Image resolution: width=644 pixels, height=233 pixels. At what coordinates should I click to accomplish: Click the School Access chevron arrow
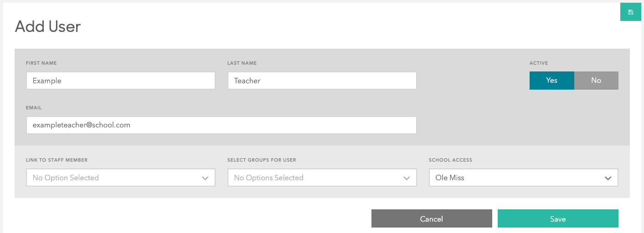[x=608, y=178]
